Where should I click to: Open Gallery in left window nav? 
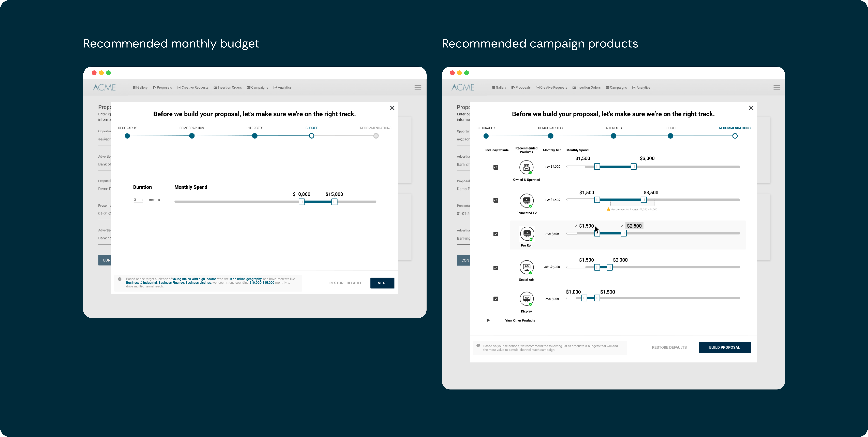pos(140,88)
